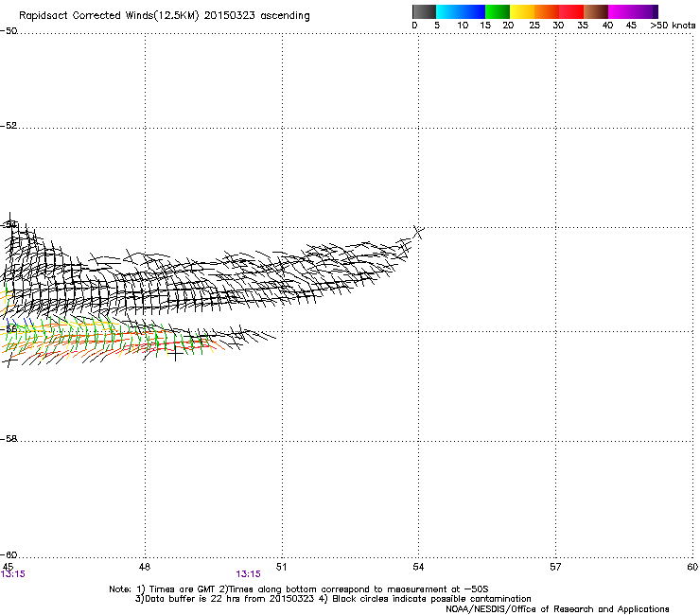Viewport: 700px width, 615px height.
Task: Click the '25' legend scale number
Action: click(534, 26)
